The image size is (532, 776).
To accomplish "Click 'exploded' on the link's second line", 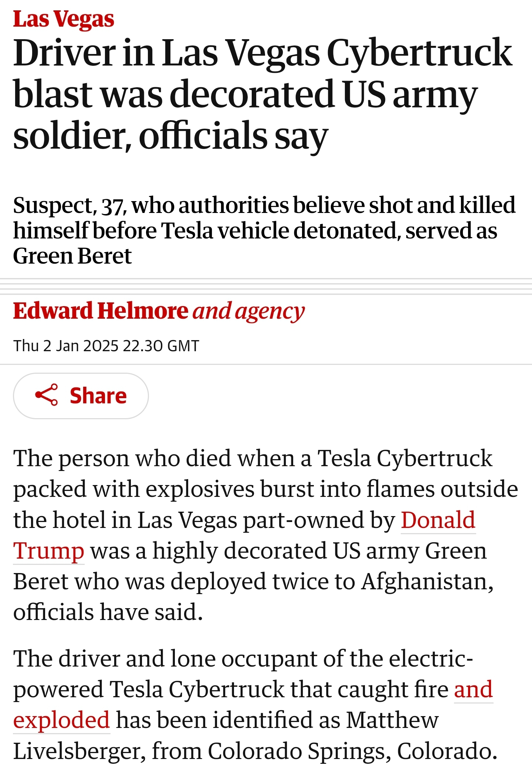I will tap(62, 720).
